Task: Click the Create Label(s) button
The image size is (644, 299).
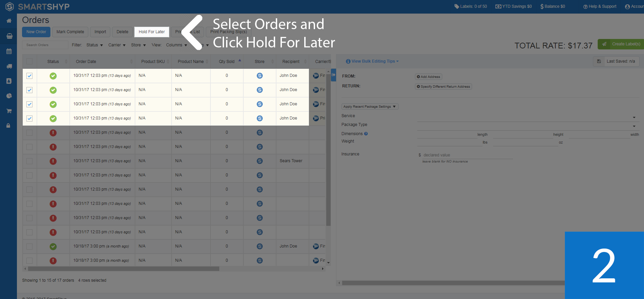Action: tap(621, 44)
